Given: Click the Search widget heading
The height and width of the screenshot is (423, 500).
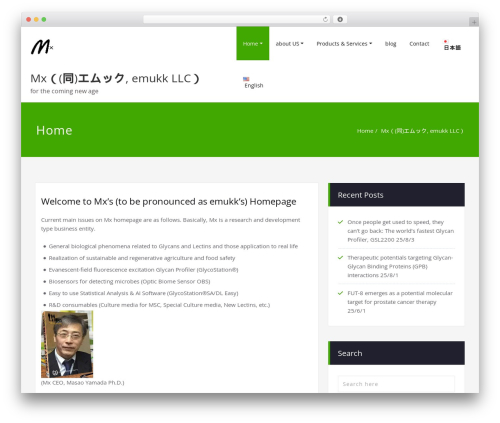Looking at the screenshot, I should coord(350,353).
